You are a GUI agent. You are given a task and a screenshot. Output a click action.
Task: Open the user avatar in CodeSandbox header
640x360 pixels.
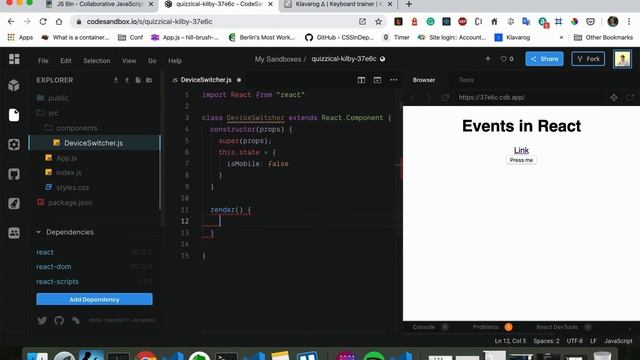pos(622,59)
